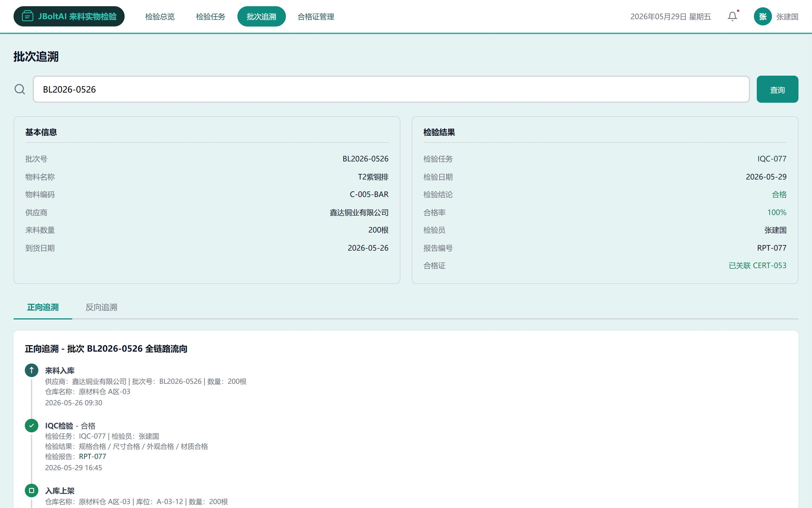Click the arrival date 2026-05-26
Viewport: 812px width, 508px height.
(x=368, y=248)
